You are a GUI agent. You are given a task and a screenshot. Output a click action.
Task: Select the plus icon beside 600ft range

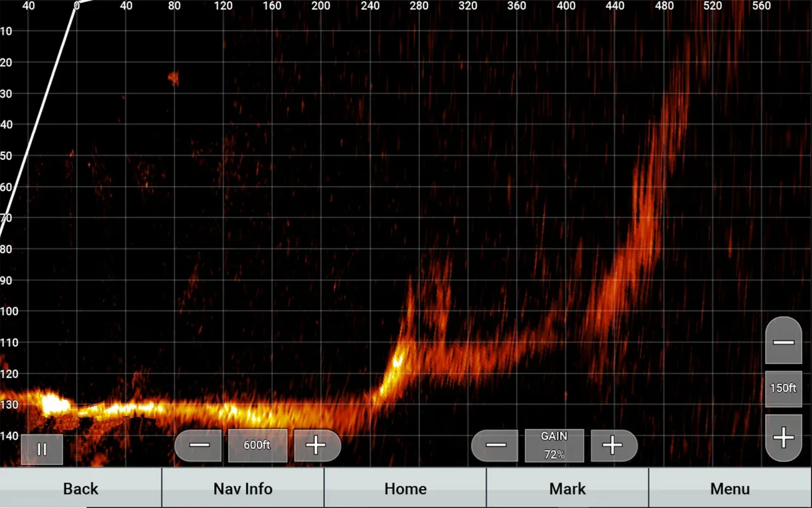click(316, 445)
